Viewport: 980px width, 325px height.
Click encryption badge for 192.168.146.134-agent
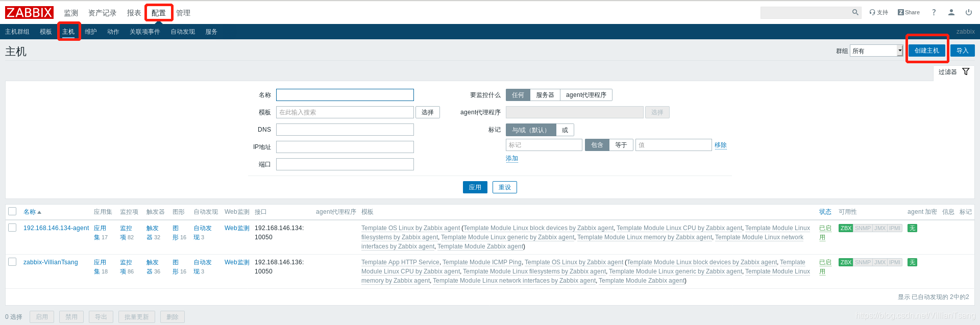click(912, 228)
